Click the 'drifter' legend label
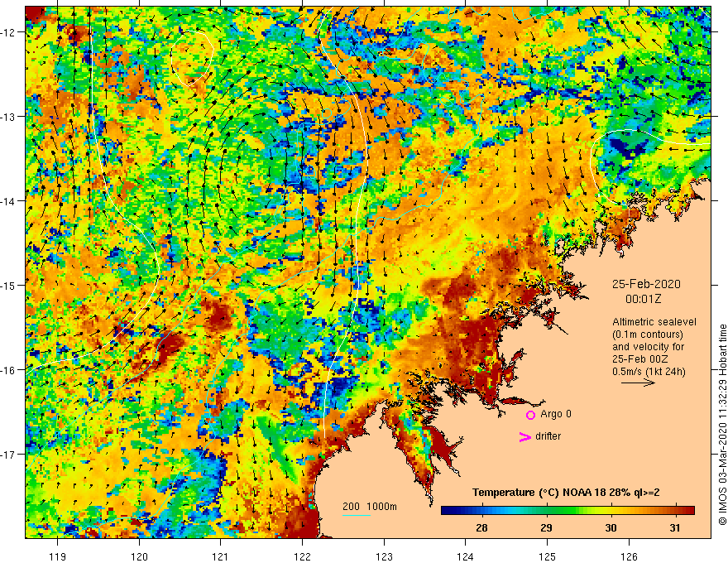Screen dimensions: 728x563 click(548, 436)
